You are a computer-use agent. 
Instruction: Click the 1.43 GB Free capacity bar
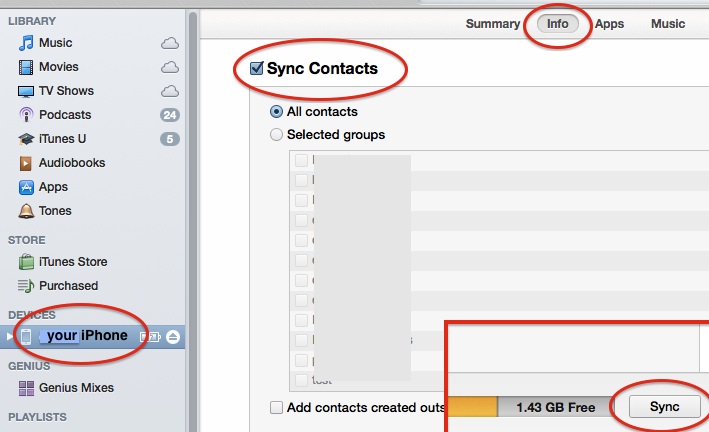553,407
